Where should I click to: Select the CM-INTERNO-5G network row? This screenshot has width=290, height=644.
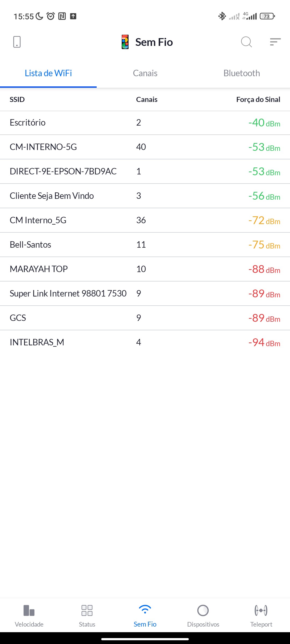[x=145, y=147]
